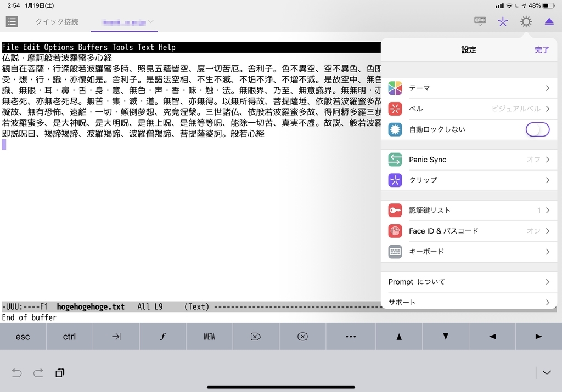Viewport: 562px width, 392px height.
Task: Tap the right arrow key
Action: point(539,337)
